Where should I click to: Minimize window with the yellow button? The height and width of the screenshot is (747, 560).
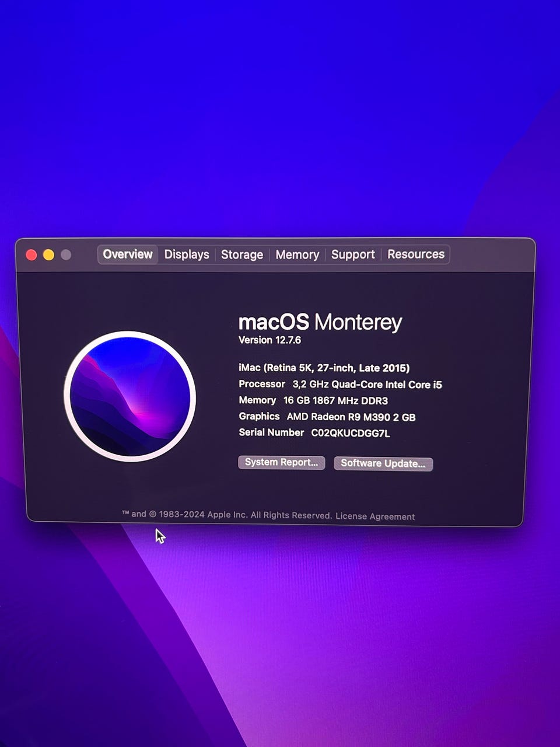point(49,255)
